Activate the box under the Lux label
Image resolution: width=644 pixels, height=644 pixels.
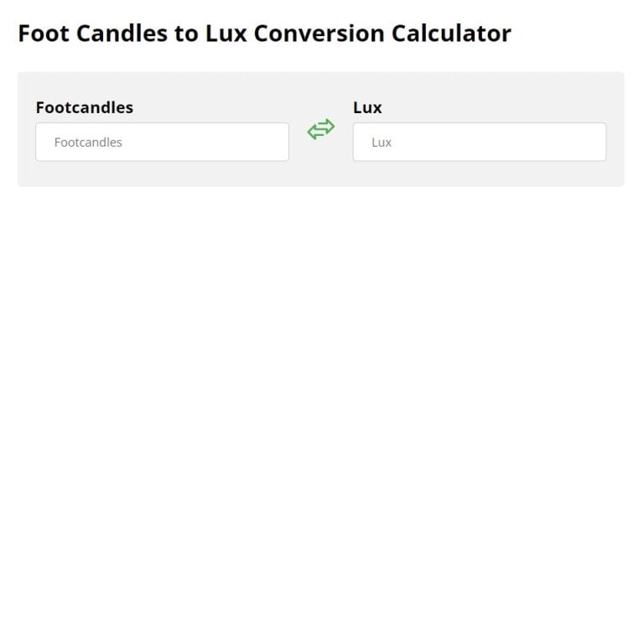(x=479, y=143)
